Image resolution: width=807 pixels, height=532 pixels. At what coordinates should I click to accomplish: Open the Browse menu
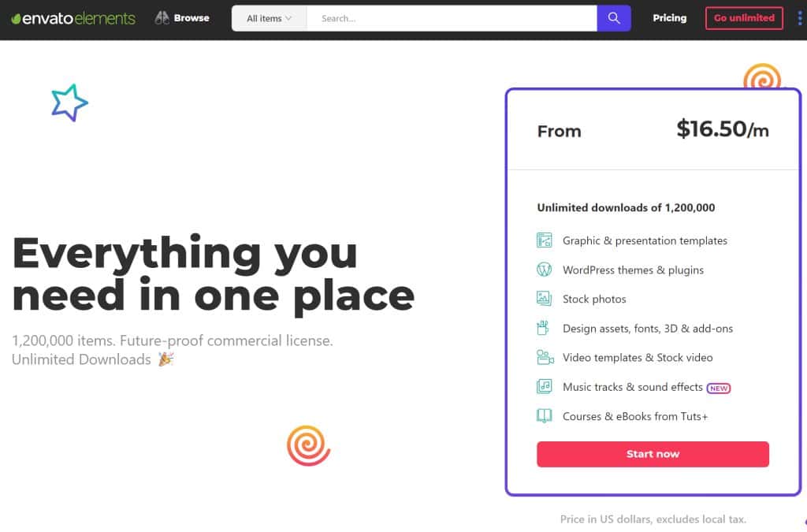pyautogui.click(x=192, y=17)
